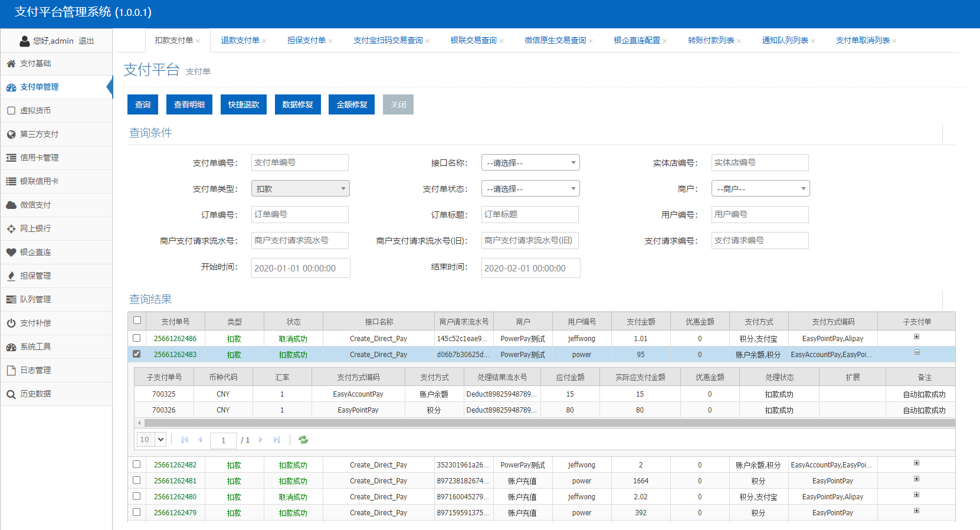Click the list icon beside 信用卡管理
Viewport: 980px width, 530px height.
(11, 158)
